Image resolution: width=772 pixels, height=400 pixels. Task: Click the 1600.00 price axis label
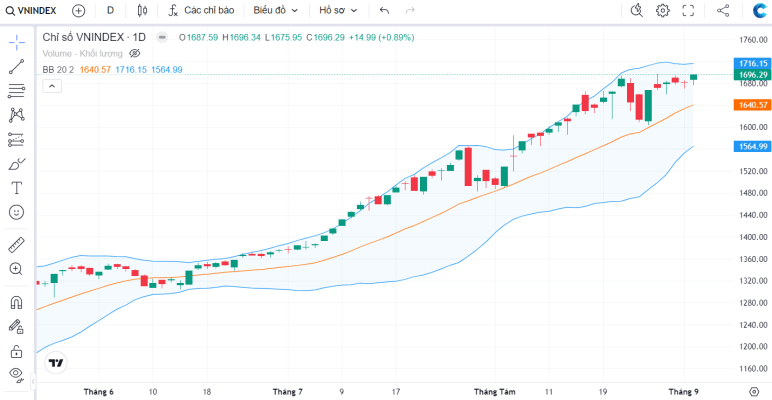click(x=753, y=127)
